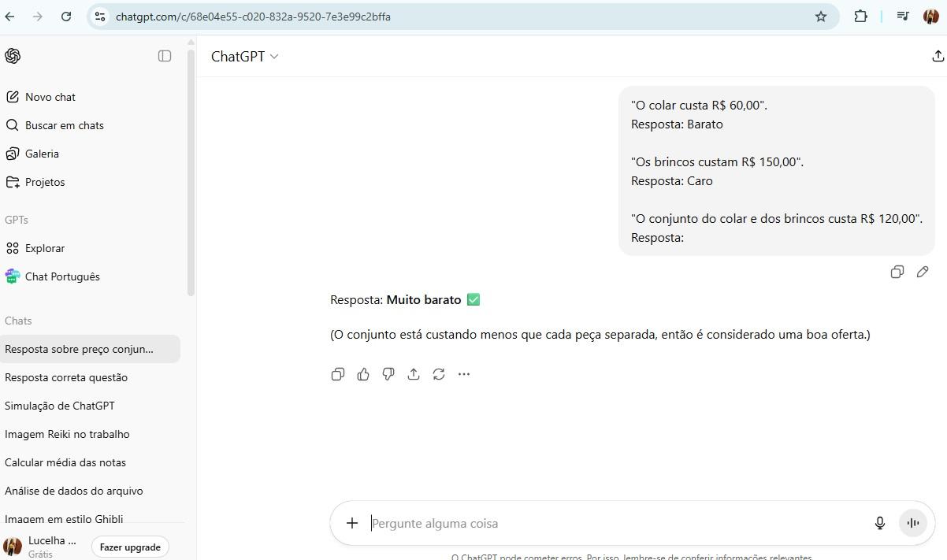Open Explorar GPTs
The width and height of the screenshot is (947, 560).
(45, 248)
